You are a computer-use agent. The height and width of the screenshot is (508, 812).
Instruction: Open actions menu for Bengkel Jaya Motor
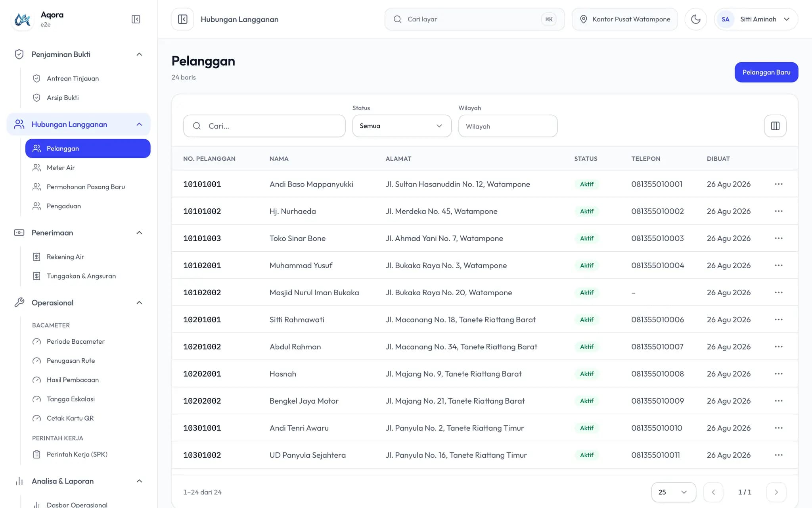pyautogui.click(x=778, y=401)
